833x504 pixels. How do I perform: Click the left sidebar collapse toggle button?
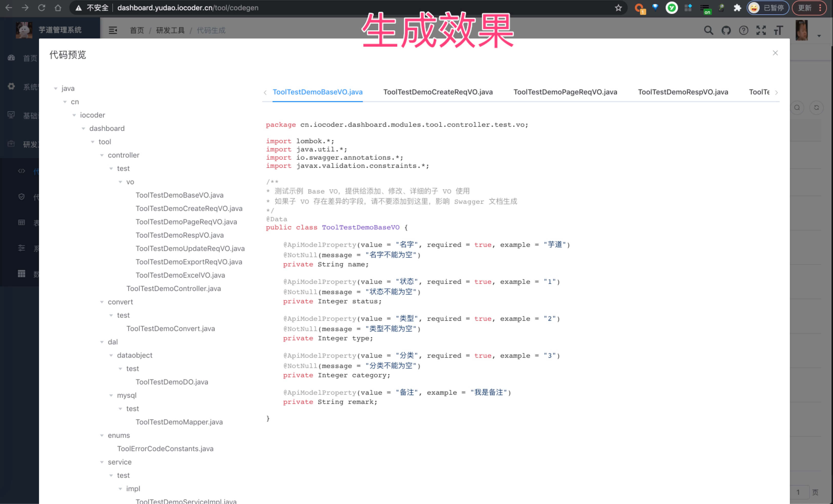click(113, 30)
